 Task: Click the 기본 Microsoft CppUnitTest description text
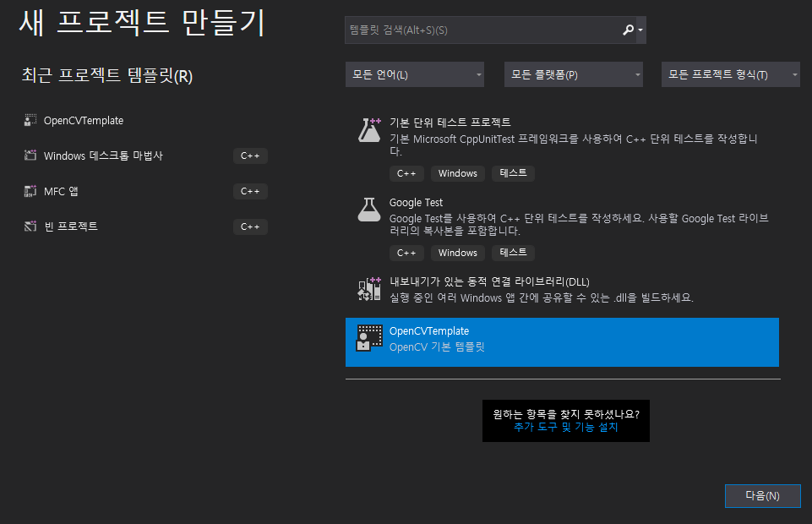click(573, 145)
